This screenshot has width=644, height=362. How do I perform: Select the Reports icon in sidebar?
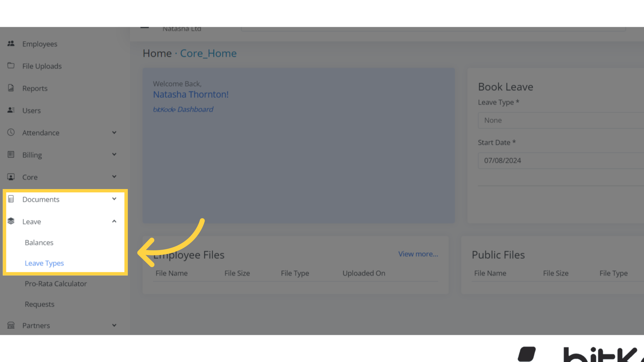click(11, 88)
